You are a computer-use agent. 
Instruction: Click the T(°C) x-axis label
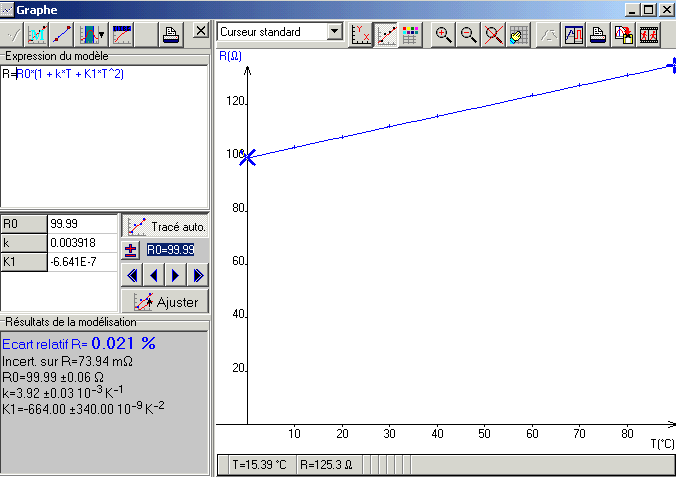pyautogui.click(x=662, y=443)
